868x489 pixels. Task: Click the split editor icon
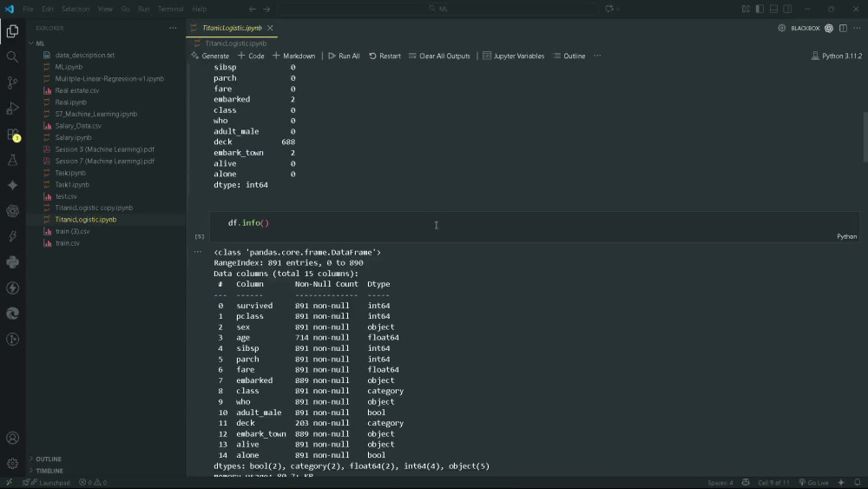[x=843, y=28]
